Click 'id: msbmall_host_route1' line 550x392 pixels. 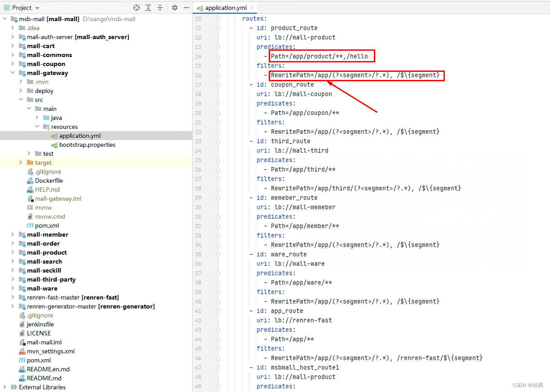point(298,367)
